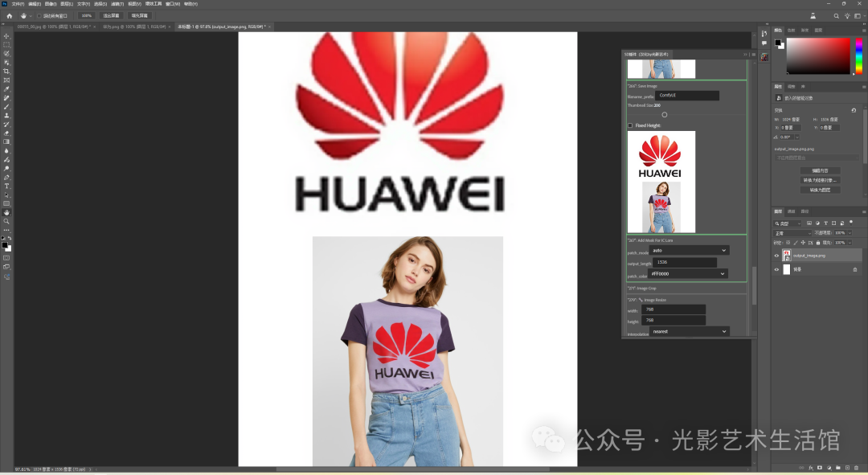The width and height of the screenshot is (868, 475).
Task: Select the Blur tool
Action: click(x=6, y=150)
